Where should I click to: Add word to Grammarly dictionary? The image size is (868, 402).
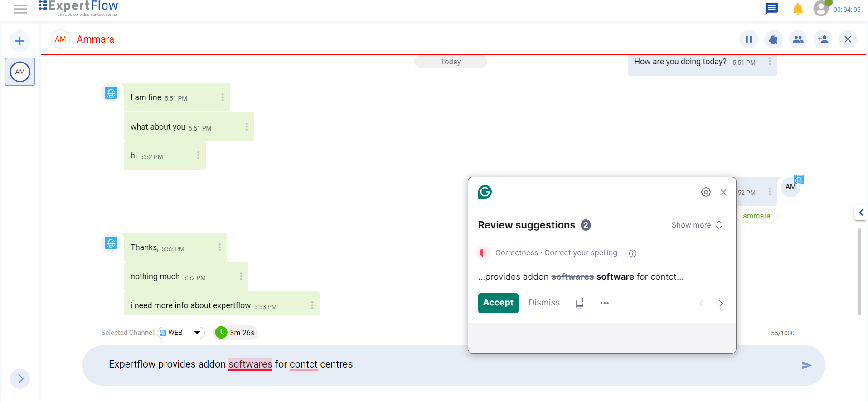[x=580, y=303]
